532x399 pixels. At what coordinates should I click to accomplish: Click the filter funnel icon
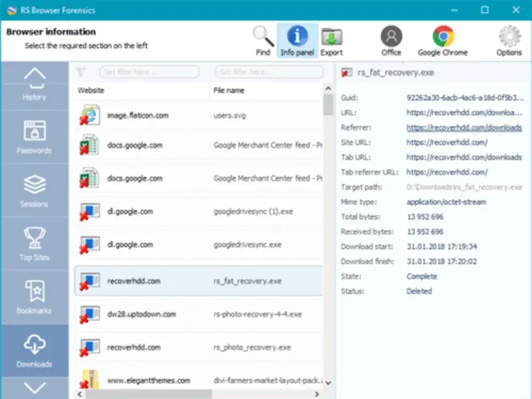80,72
